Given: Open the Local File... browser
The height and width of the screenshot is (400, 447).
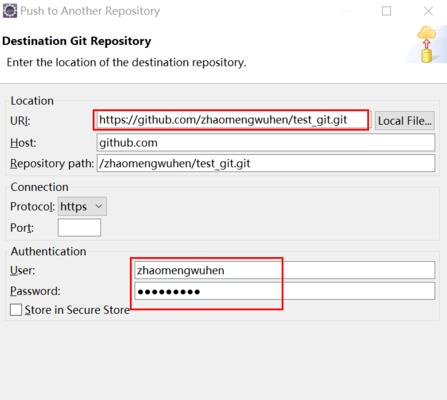Looking at the screenshot, I should 405,121.
